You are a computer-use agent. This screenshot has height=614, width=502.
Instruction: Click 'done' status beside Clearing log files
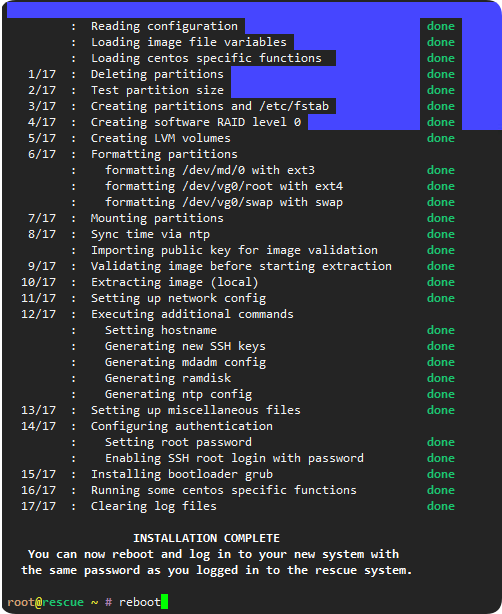441,506
